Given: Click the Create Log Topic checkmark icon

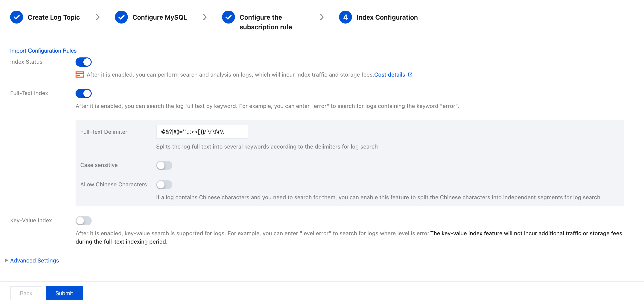Looking at the screenshot, I should click(17, 17).
